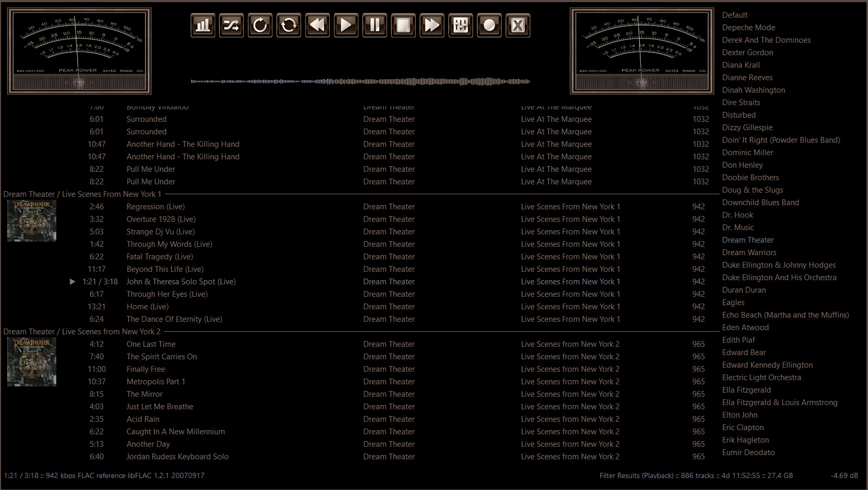The height and width of the screenshot is (490, 868).
Task: Pause the current track
Action: 375,25
